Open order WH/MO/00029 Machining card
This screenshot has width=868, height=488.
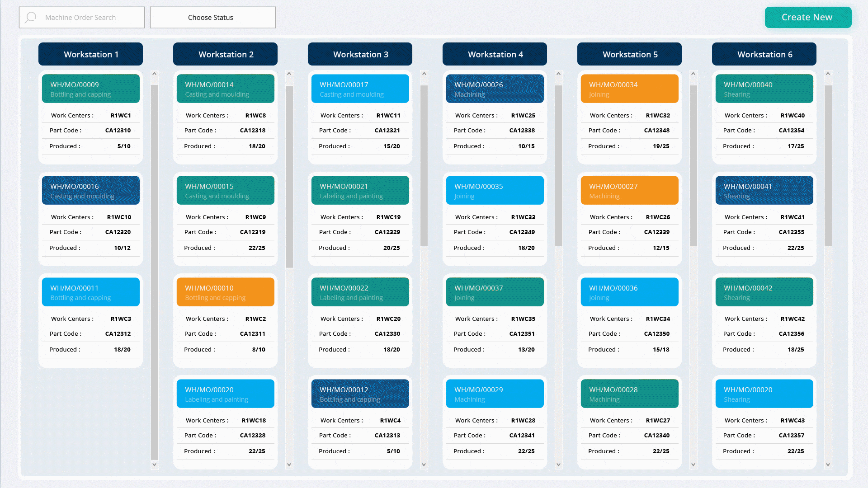click(495, 394)
